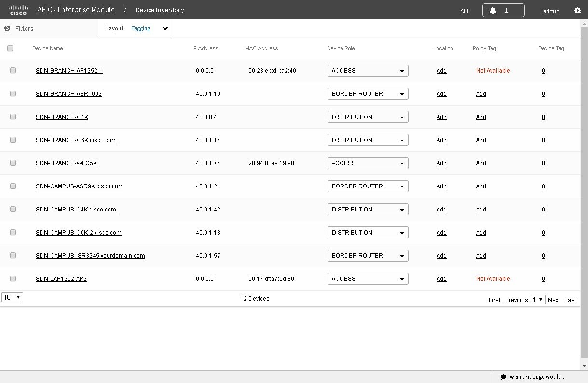Open the page number selector dropdown
The width and height of the screenshot is (588, 383).
click(538, 300)
